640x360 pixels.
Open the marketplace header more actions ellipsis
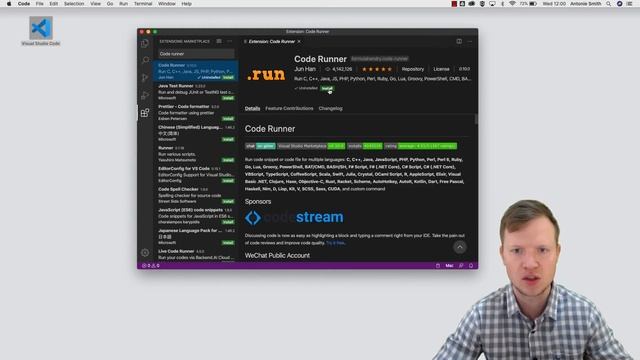click(x=229, y=41)
